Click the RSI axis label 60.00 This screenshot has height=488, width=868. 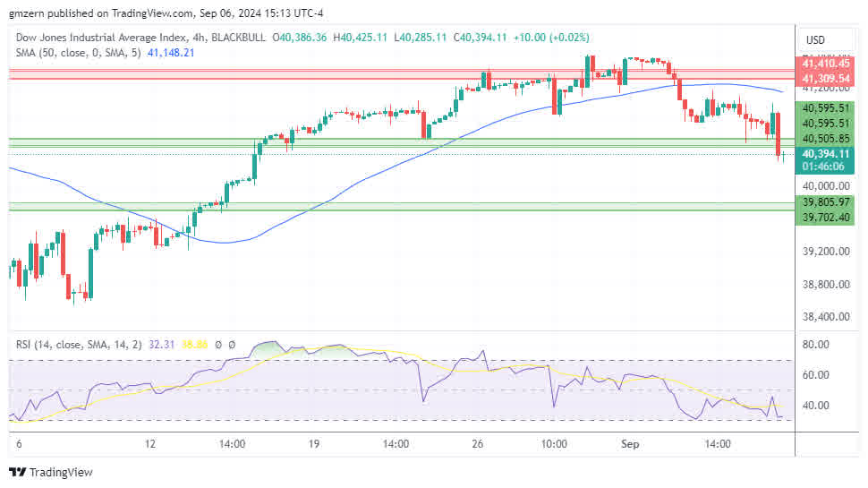point(815,375)
